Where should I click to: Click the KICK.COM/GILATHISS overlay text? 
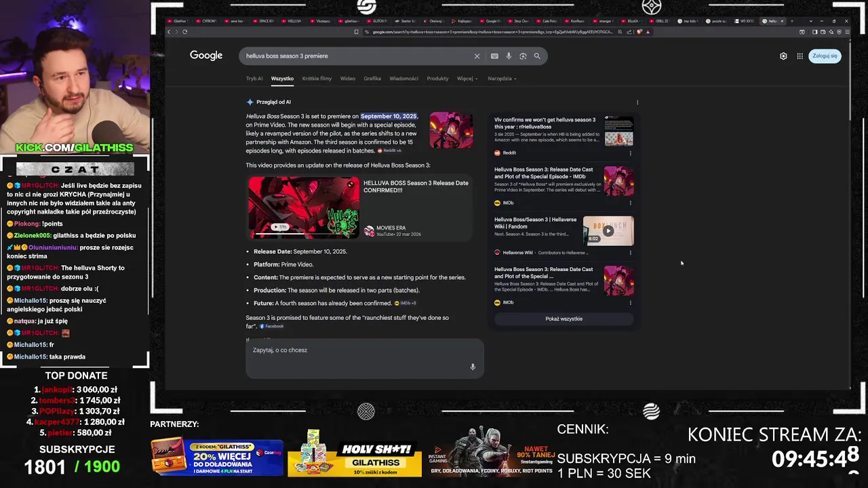coord(75,148)
